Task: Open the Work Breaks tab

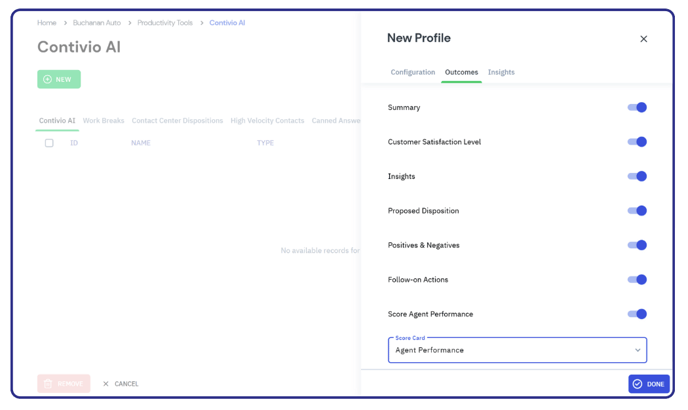Action: [104, 121]
